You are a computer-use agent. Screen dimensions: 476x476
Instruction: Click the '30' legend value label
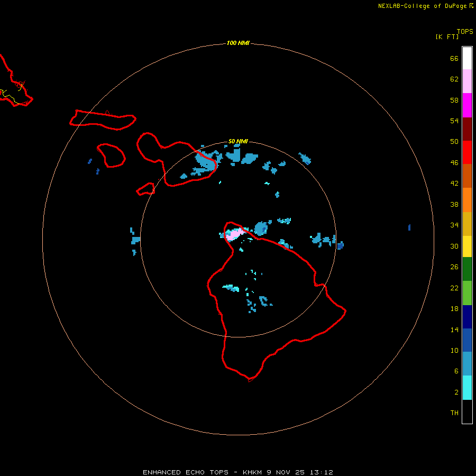(454, 246)
